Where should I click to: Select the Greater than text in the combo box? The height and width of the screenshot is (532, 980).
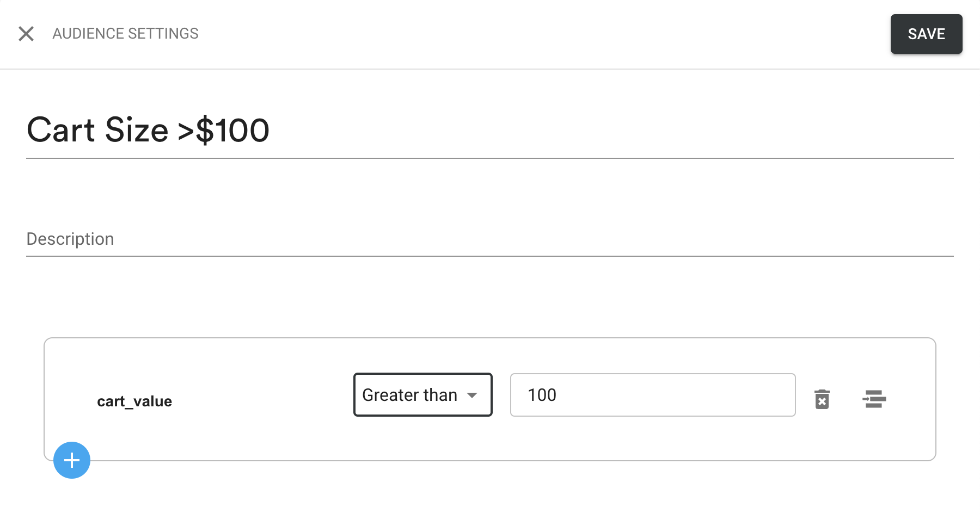[409, 395]
